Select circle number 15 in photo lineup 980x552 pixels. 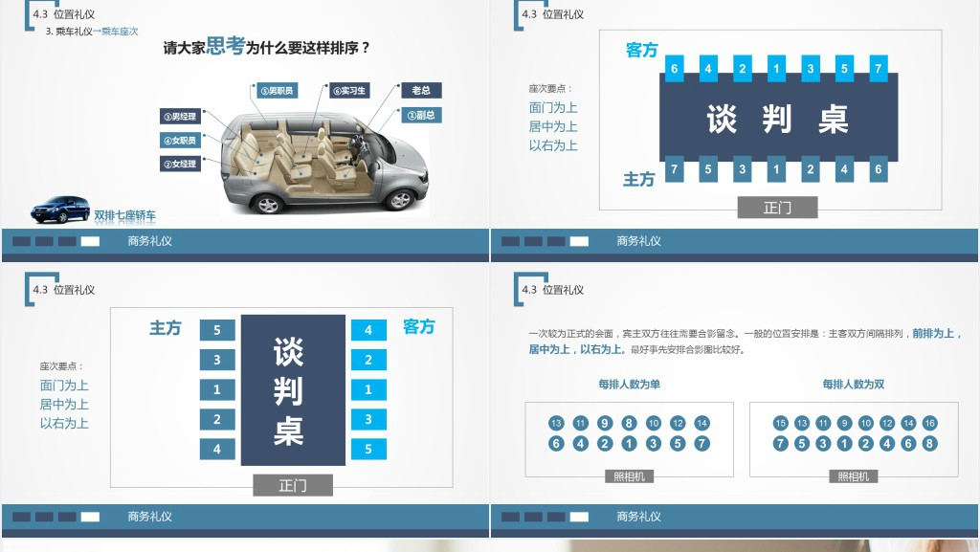[780, 423]
